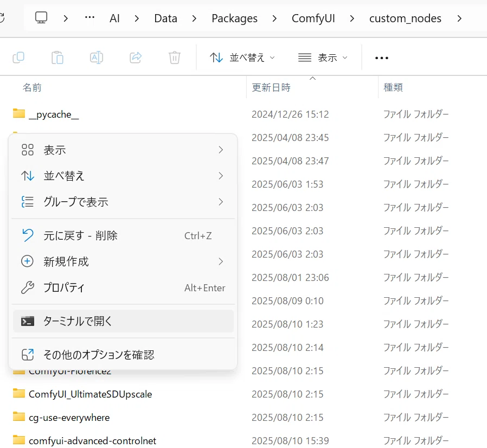Viewport: 487px width, 448px height.
Task: Click the share icon in the toolbar
Action: pos(136,57)
